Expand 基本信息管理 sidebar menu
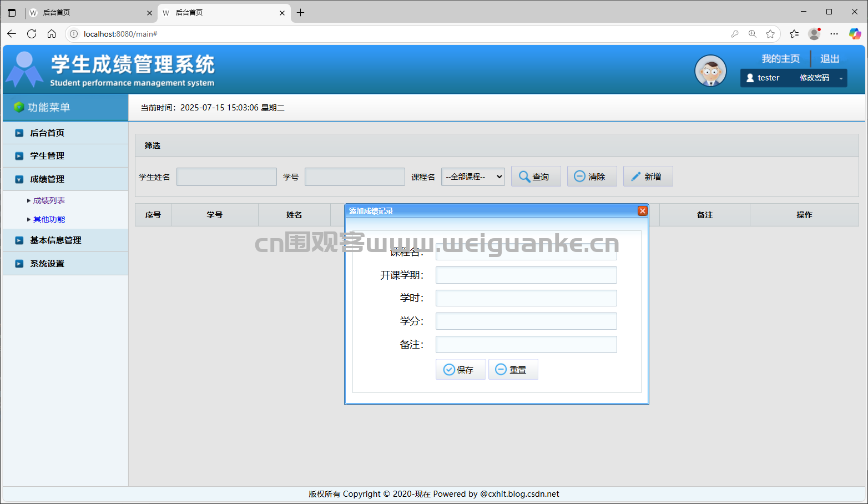Viewport: 868px width, 504px height. (65, 240)
